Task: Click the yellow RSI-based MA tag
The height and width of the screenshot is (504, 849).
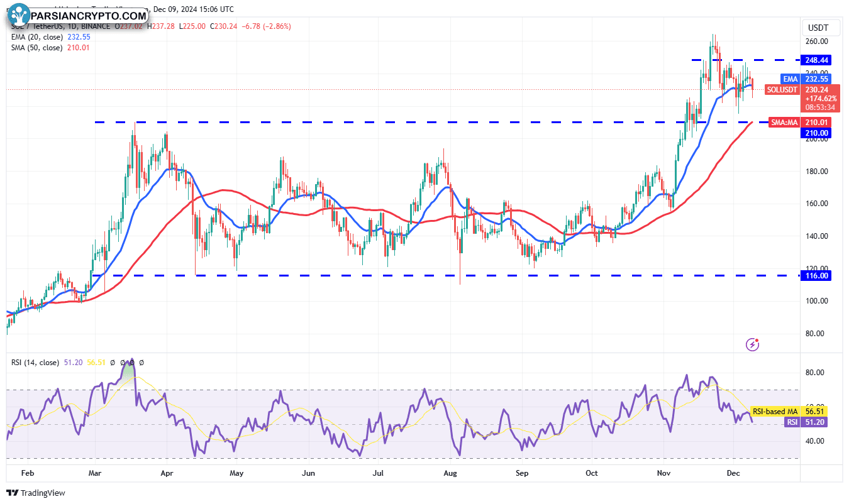Action: point(775,412)
